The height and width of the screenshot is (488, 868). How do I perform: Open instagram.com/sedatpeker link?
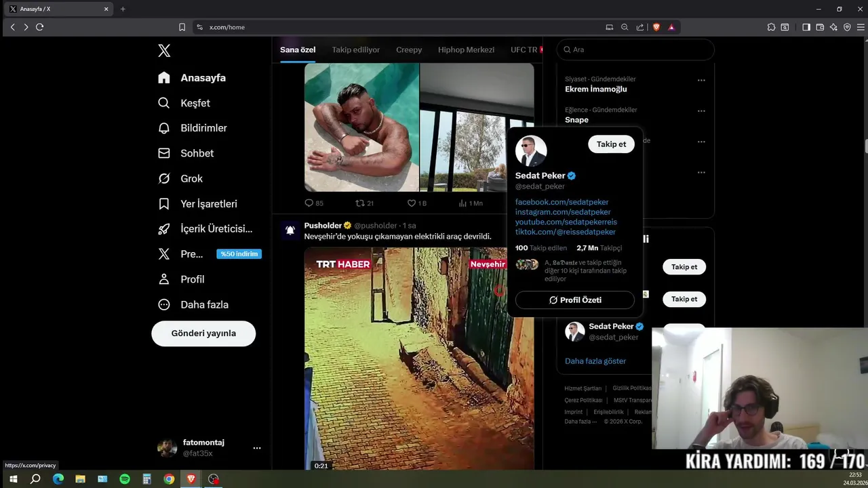coord(563,212)
